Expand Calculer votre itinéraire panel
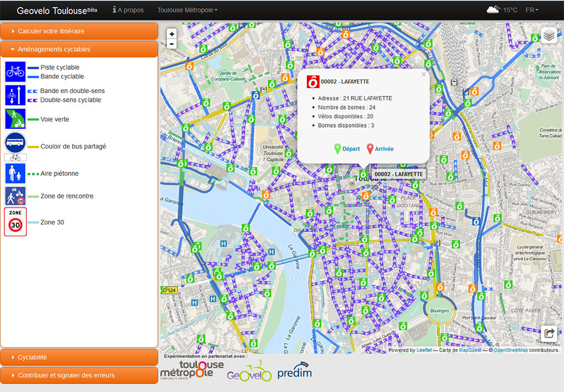Image resolution: width=564 pixels, height=392 pixels. click(79, 31)
